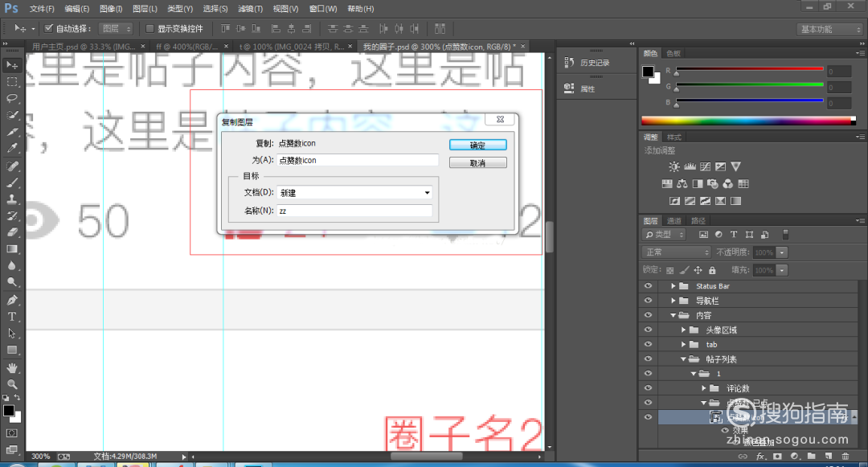Open the 文档(D) destination dropdown
The width and height of the screenshot is (868, 467).
[x=354, y=193]
